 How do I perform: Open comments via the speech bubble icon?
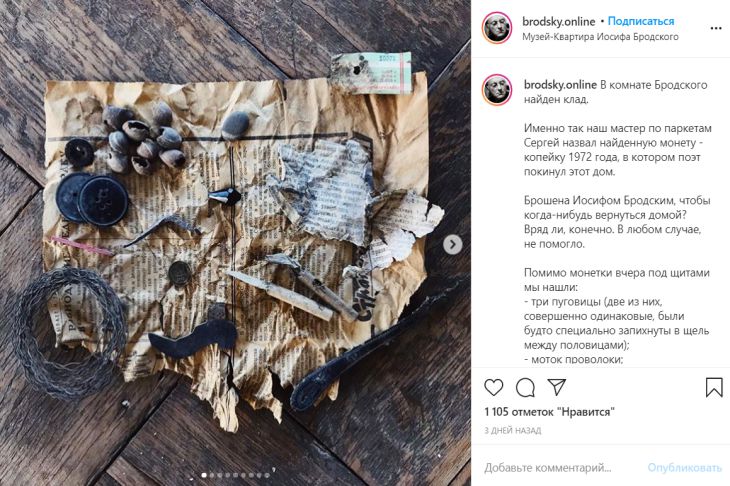525,387
